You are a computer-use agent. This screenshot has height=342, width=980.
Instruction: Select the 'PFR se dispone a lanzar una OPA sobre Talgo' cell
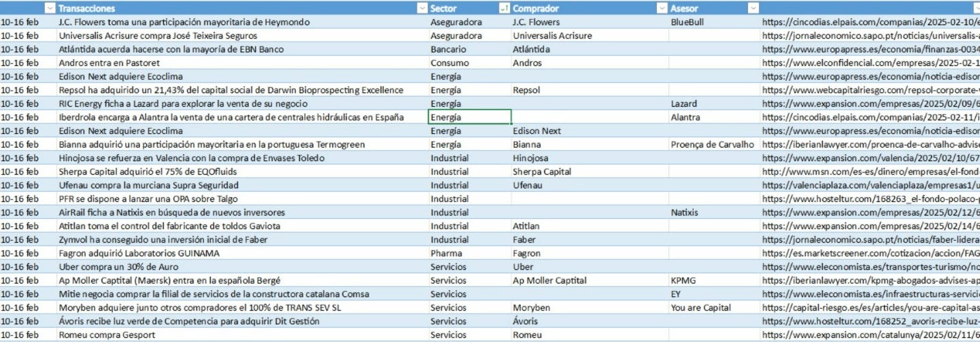click(x=241, y=199)
